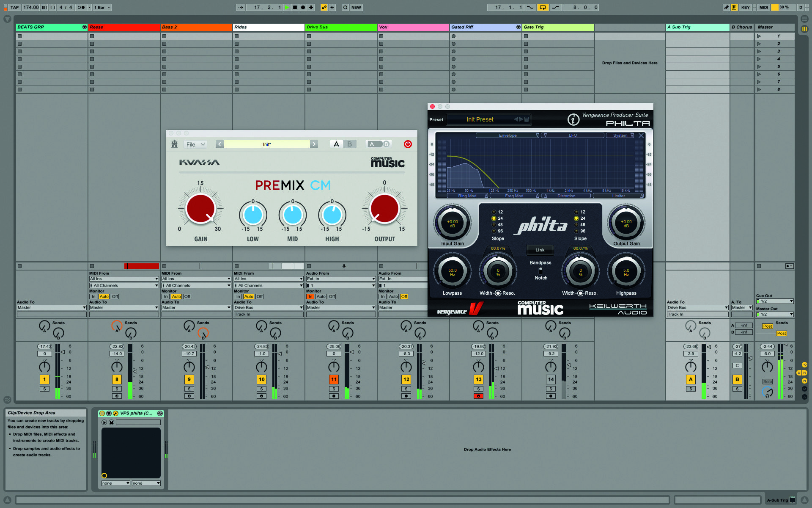Click the Play button in transport
This screenshot has width=812, height=508.
coord(287,7)
